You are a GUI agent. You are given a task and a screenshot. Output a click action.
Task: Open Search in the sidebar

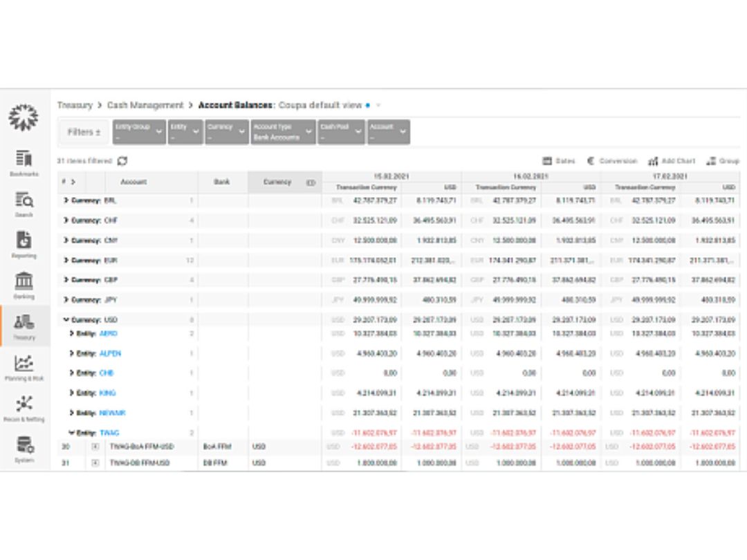(x=24, y=204)
